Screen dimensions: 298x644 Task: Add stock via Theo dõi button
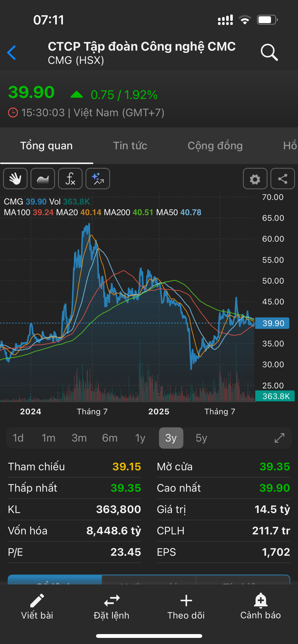(186, 607)
